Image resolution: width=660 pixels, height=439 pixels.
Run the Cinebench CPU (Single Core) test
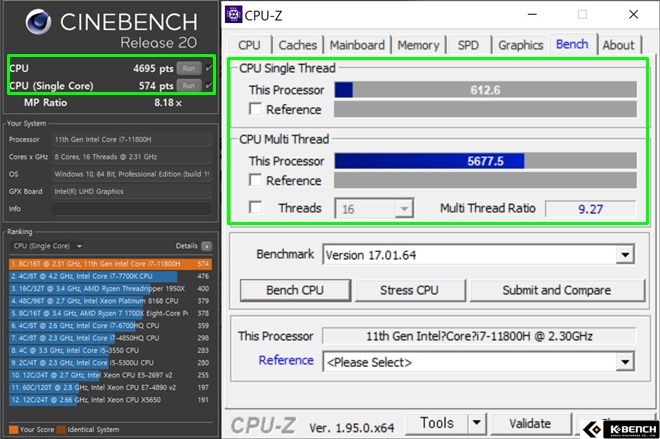click(x=189, y=86)
